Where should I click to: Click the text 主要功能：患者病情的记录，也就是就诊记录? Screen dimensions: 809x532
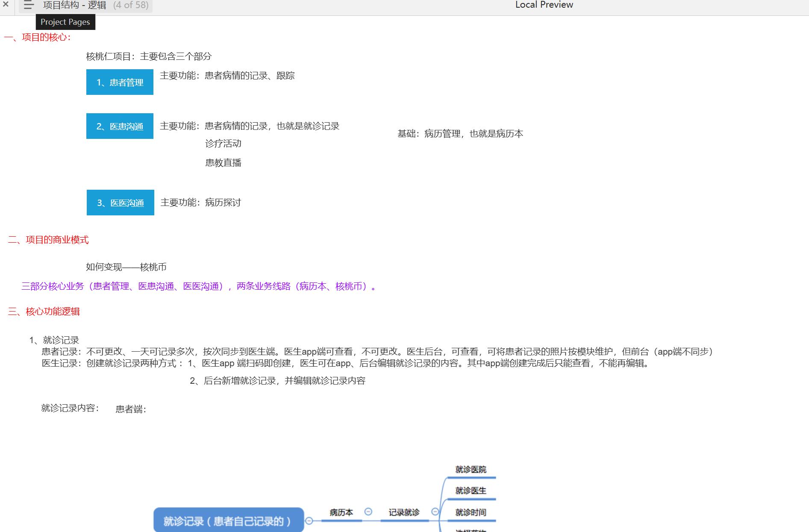[x=250, y=126]
